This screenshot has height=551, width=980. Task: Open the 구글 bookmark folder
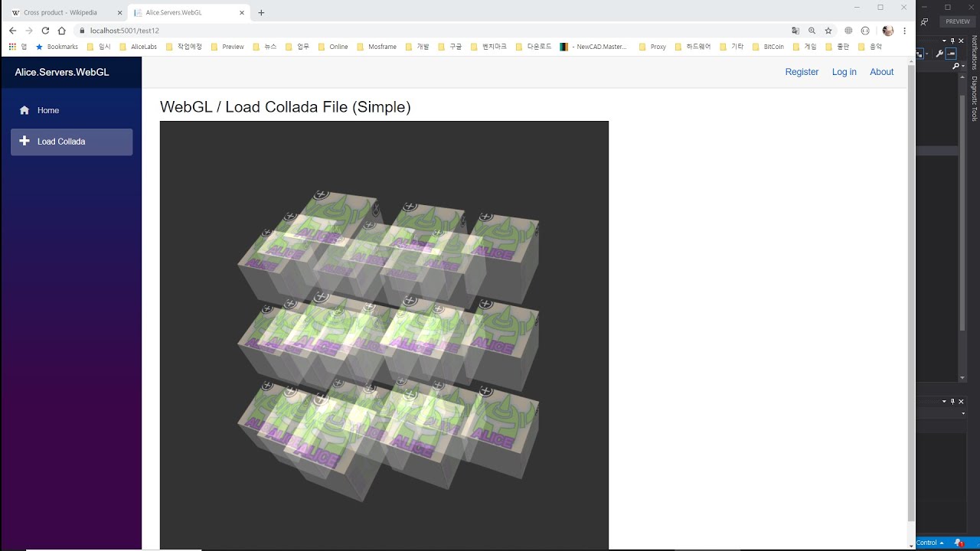click(450, 47)
